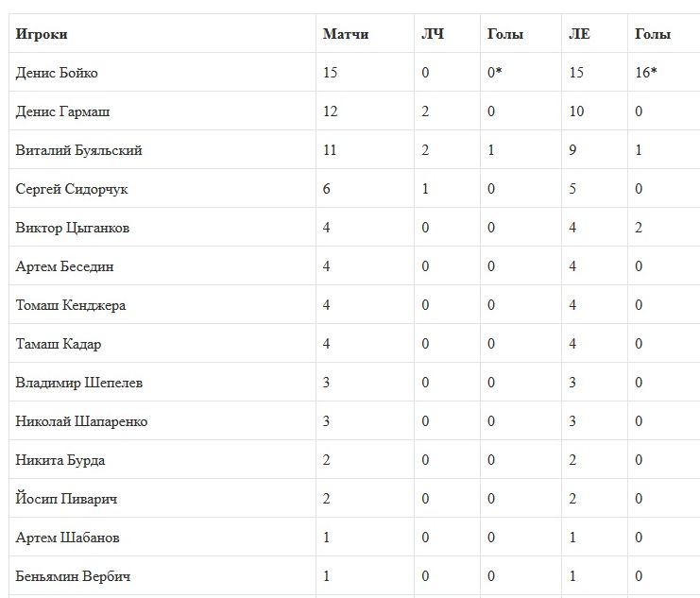The height and width of the screenshot is (598, 700).
Task: Select the 12 matches cell for Гармаш
Action: pos(330,111)
